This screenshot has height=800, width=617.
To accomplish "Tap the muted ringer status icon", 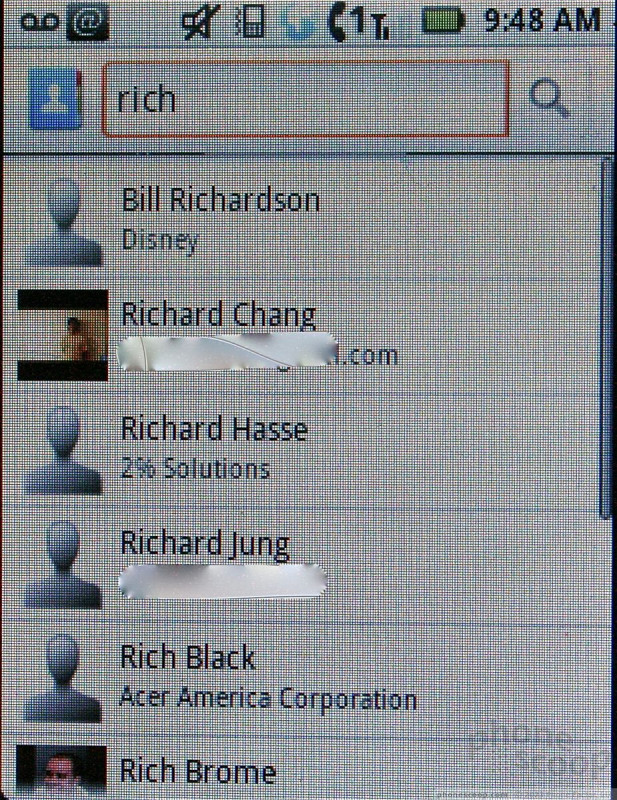I will [x=201, y=22].
